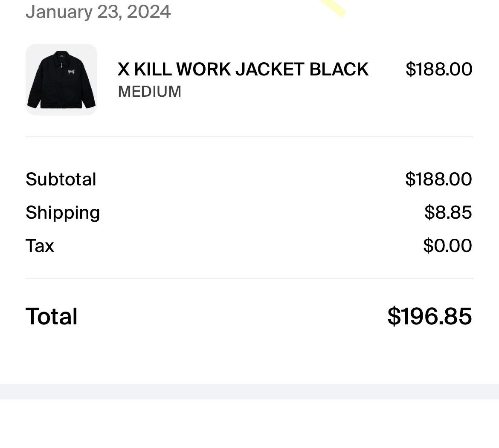The width and height of the screenshot is (499, 448).
Task: Click the MEDIUM size label
Action: [149, 91]
